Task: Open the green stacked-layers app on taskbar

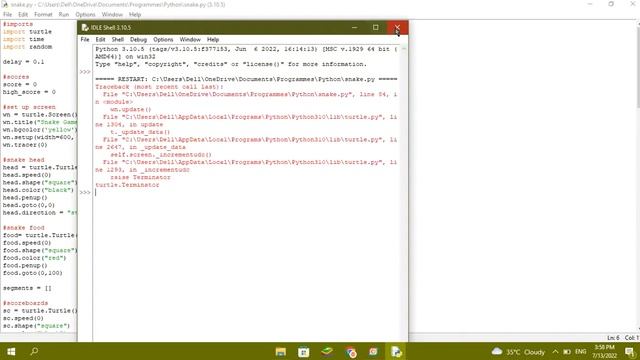Action: 327,352
